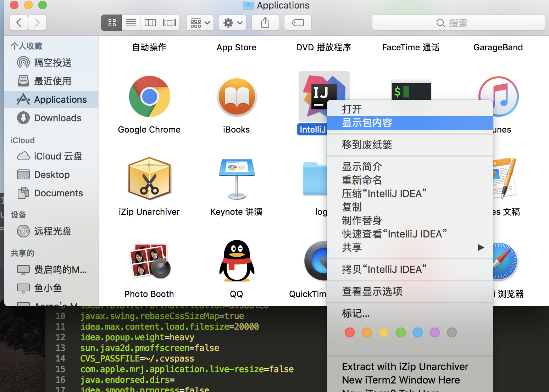
Task: Choose 查看显示选项 in the context menu
Action: point(410,291)
